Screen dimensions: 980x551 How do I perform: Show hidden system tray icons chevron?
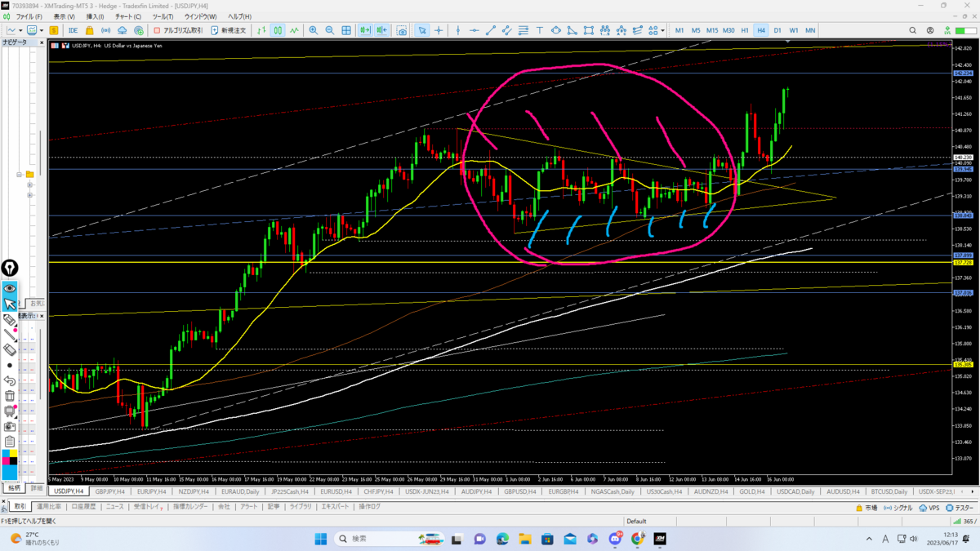(x=870, y=539)
